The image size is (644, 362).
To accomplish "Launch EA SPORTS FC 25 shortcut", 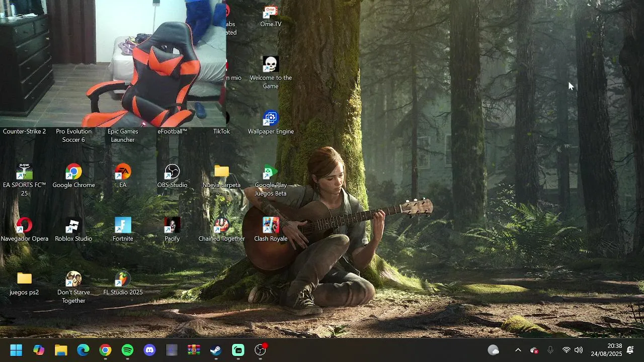I will coord(24,179).
